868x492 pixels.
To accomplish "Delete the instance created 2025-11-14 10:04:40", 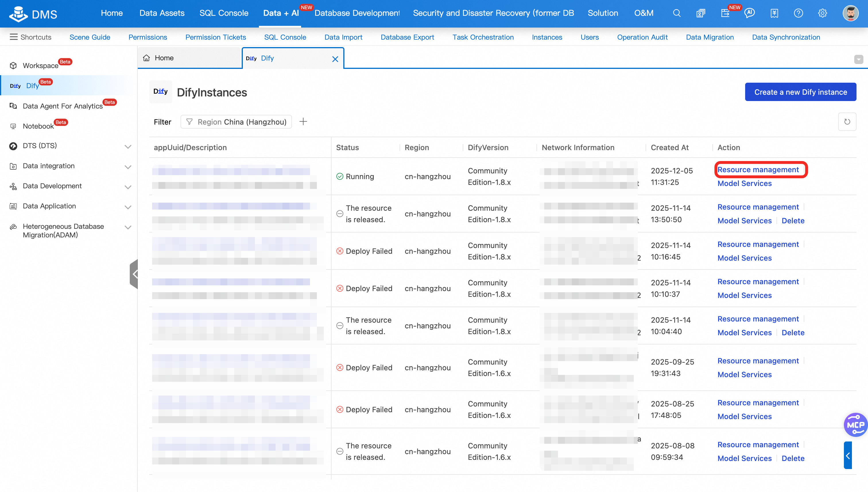I will (x=793, y=332).
